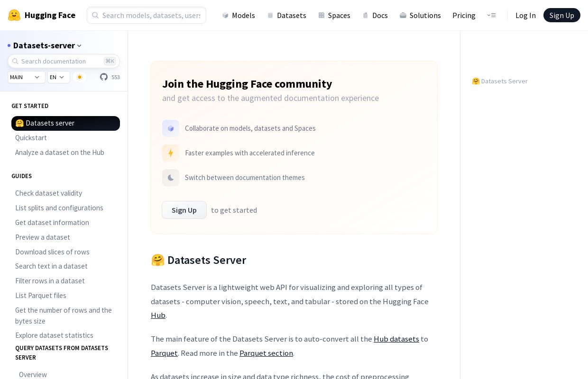Open the Overview page in sidebar

33,375
